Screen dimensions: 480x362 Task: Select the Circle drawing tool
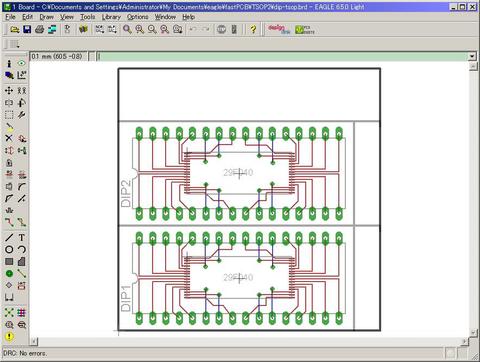tap(9, 249)
